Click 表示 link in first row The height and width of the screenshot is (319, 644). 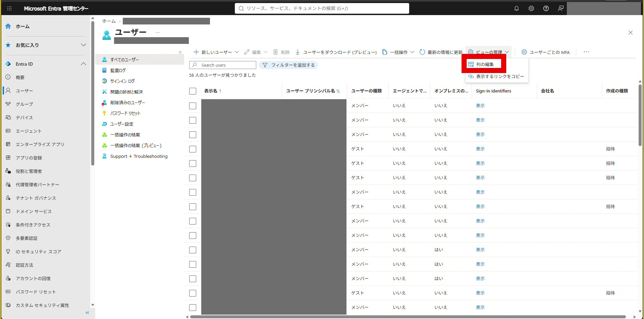click(x=480, y=106)
